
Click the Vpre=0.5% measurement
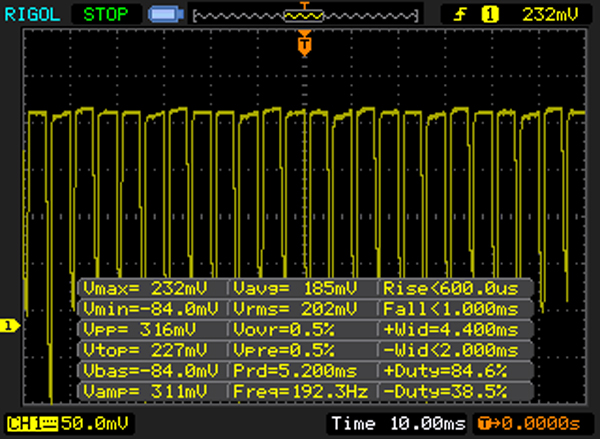pyautogui.click(x=284, y=350)
